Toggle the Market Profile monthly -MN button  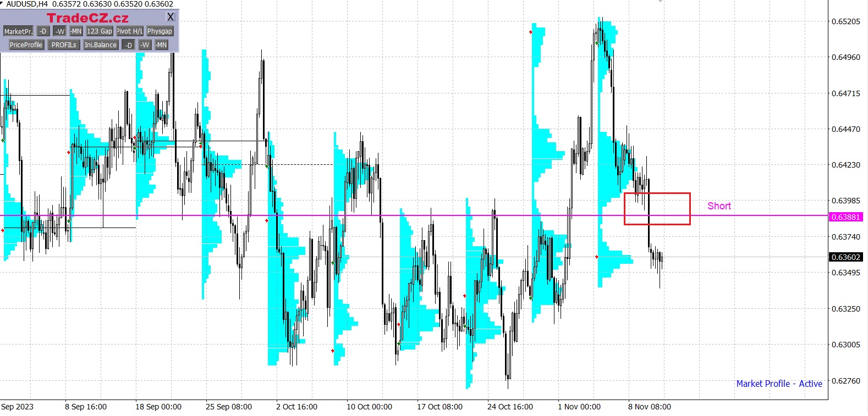point(76,31)
